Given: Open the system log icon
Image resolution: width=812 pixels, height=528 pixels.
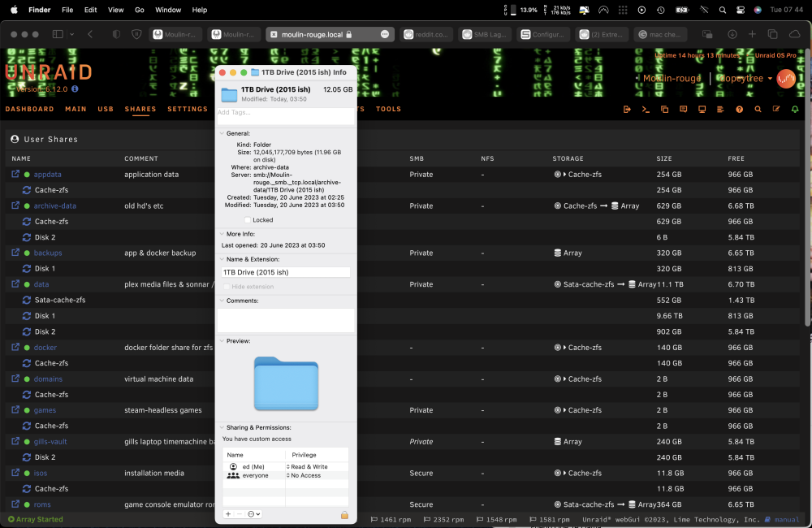Looking at the screenshot, I should point(720,110).
